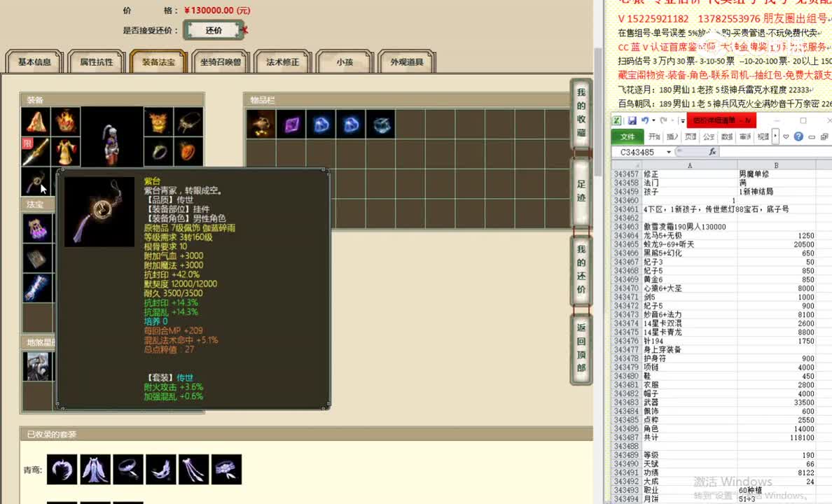The image size is (832, 504).
Task: Click the heart icon beside the Excel ribbon tabs
Action: pos(786,137)
